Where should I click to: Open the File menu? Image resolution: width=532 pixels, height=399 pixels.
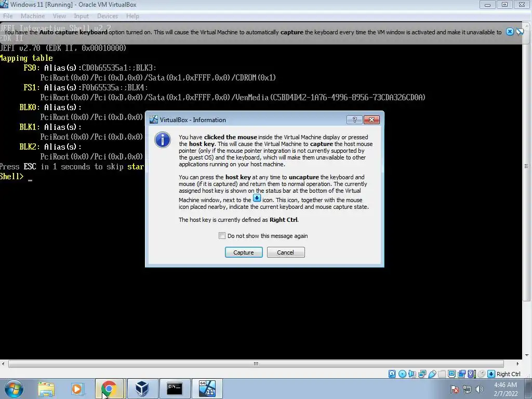click(8, 16)
